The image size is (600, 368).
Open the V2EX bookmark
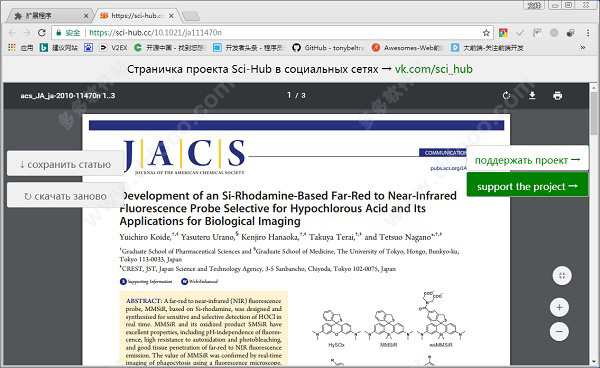pyautogui.click(x=113, y=48)
